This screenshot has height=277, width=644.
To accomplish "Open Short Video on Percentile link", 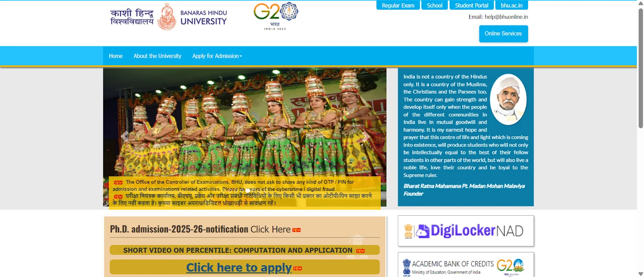I will [244, 250].
